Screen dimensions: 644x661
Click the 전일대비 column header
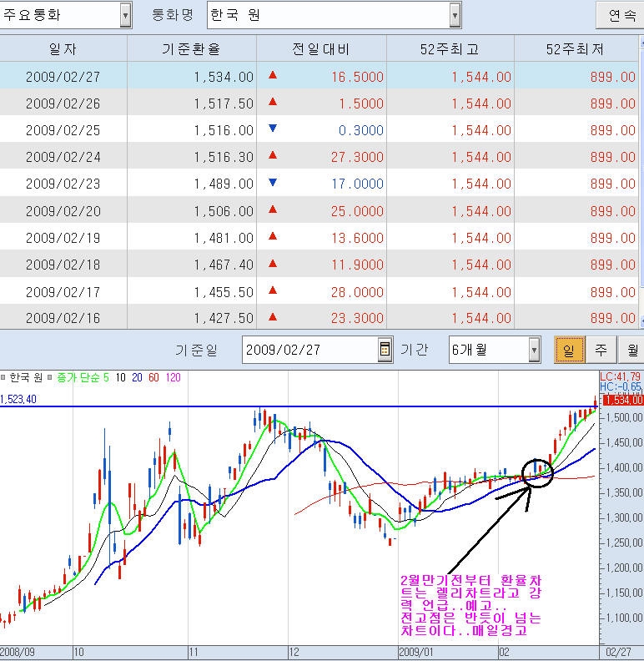pyautogui.click(x=321, y=49)
